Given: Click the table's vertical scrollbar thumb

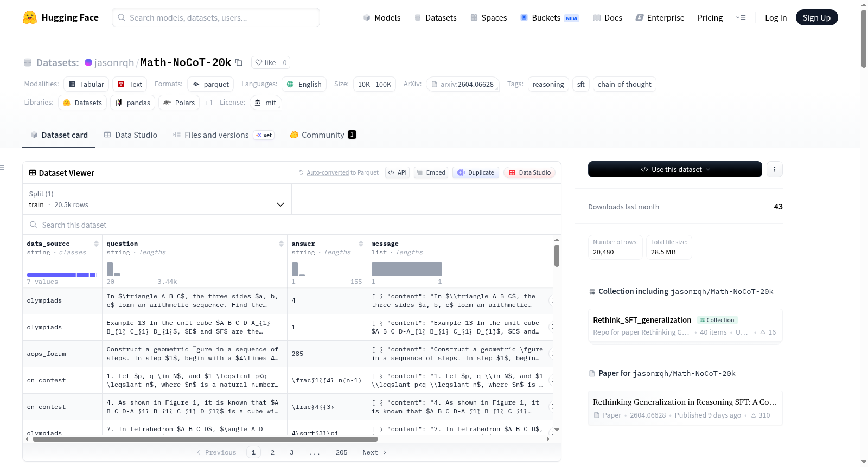Looking at the screenshot, I should [x=557, y=255].
